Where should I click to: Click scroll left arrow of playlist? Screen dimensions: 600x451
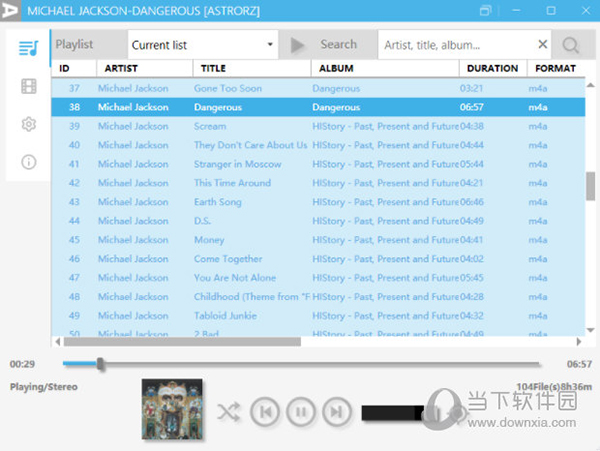pos(57,342)
